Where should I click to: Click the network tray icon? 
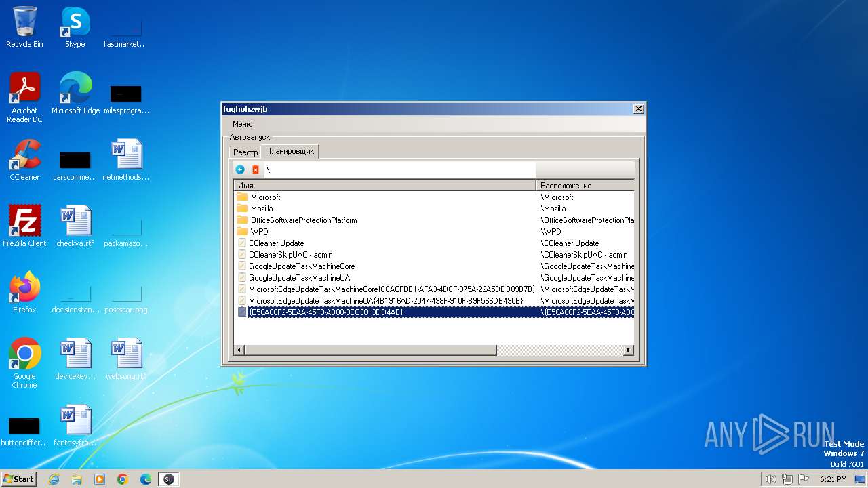pos(787,479)
